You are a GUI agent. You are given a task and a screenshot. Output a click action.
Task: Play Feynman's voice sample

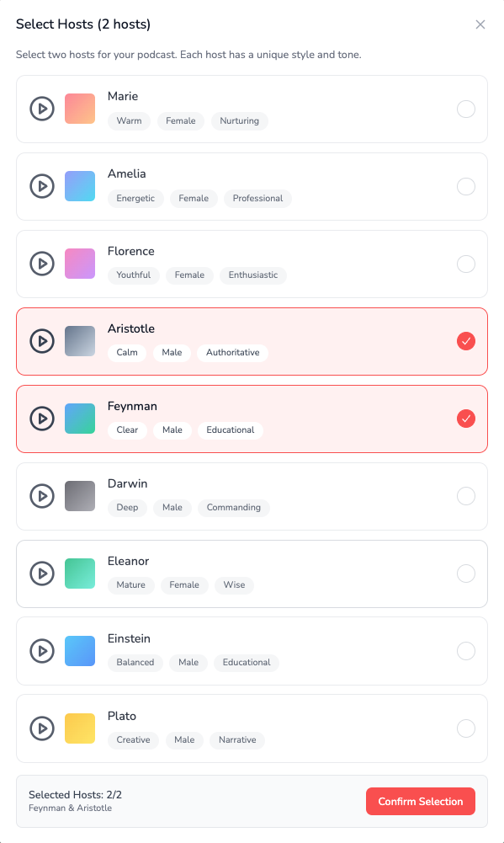click(x=42, y=419)
